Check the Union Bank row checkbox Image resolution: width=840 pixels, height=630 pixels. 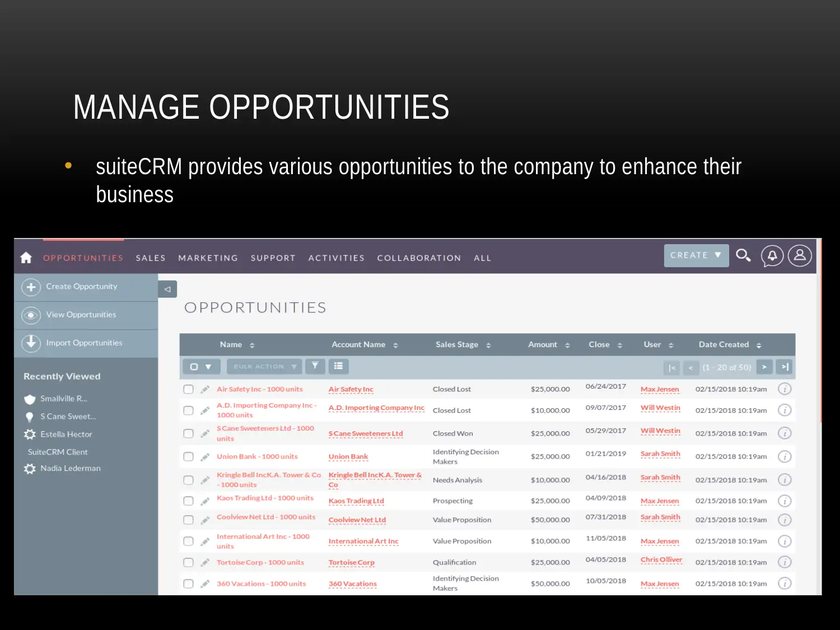188,456
